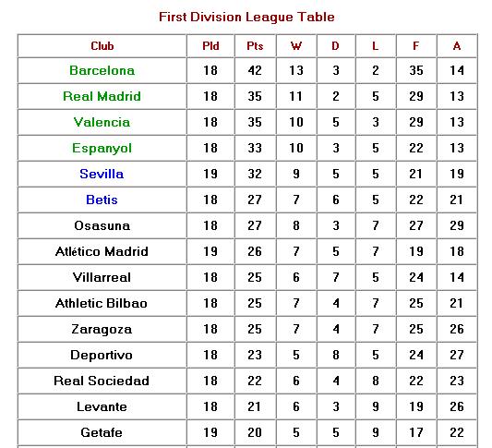Screen dimensions: 492x448
Task: Open the Deportivo club entry
Action: 102,355
